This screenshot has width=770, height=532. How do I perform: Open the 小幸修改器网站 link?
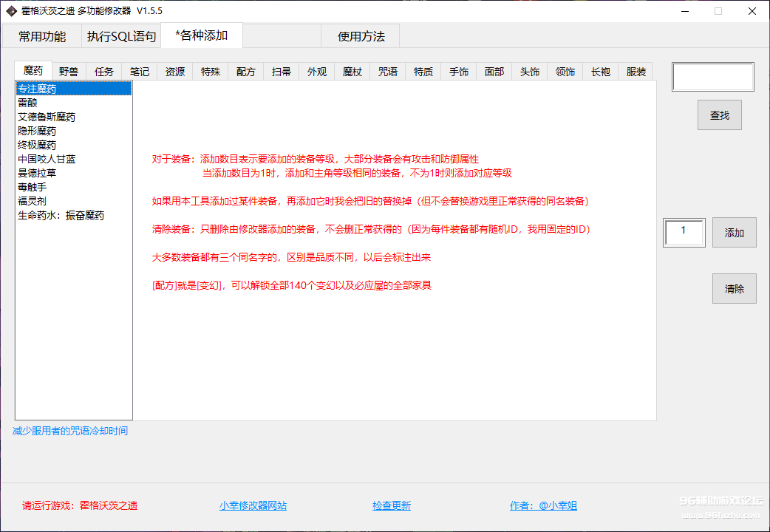[253, 505]
